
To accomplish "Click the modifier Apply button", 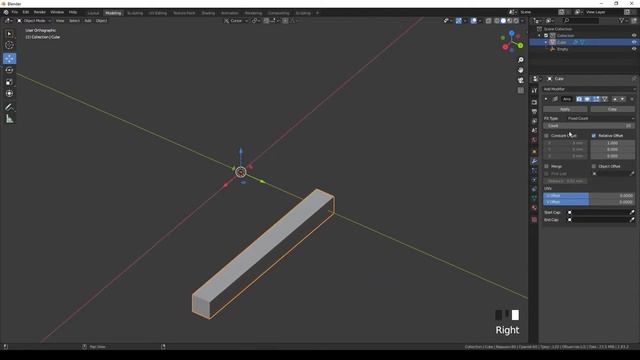I will 565,109.
